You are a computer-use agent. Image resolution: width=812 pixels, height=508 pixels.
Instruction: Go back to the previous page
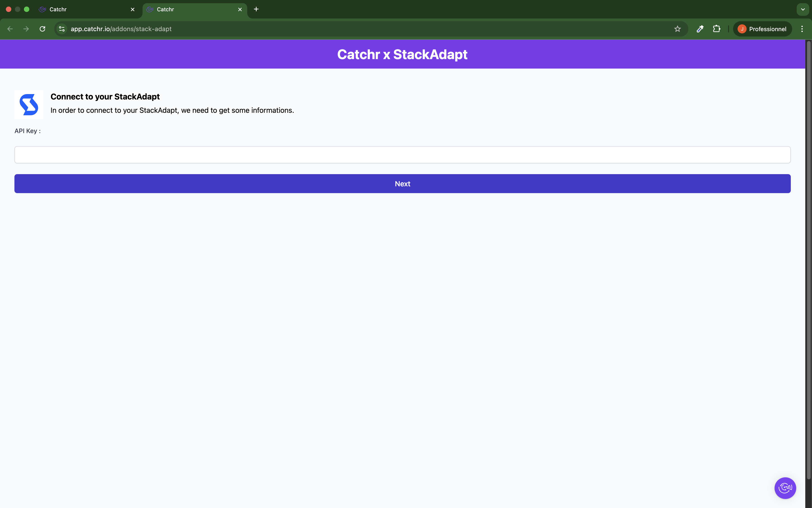pos(10,29)
